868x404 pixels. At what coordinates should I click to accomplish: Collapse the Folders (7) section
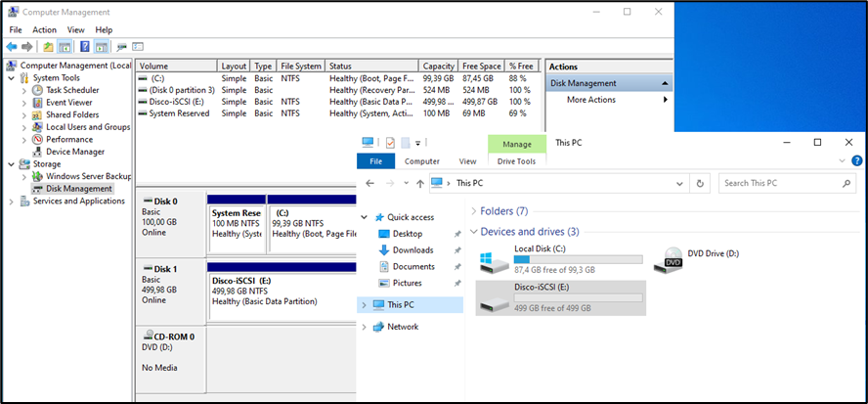click(474, 210)
